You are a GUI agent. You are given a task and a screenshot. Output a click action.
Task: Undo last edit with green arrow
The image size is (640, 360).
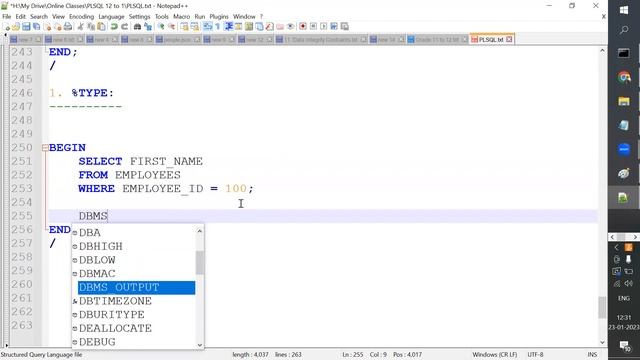[x=114, y=27]
